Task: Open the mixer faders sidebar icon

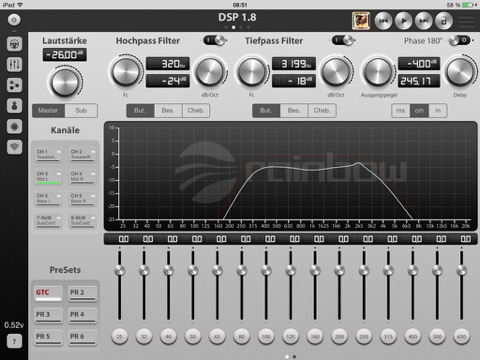Action: point(14,64)
